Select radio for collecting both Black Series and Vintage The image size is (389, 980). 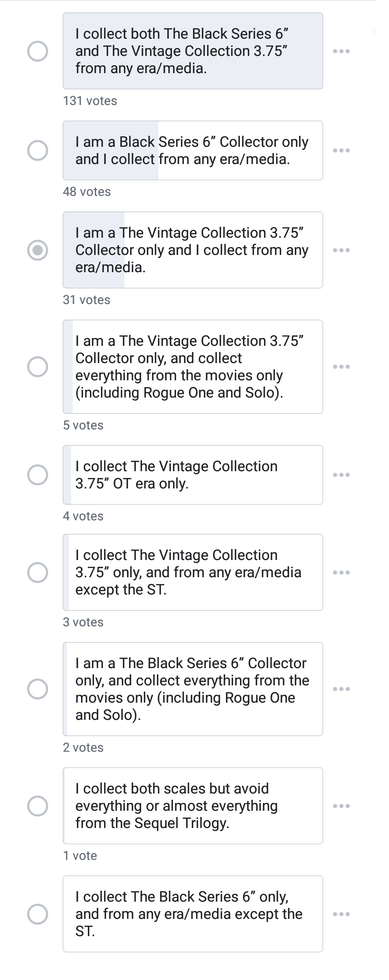click(38, 51)
